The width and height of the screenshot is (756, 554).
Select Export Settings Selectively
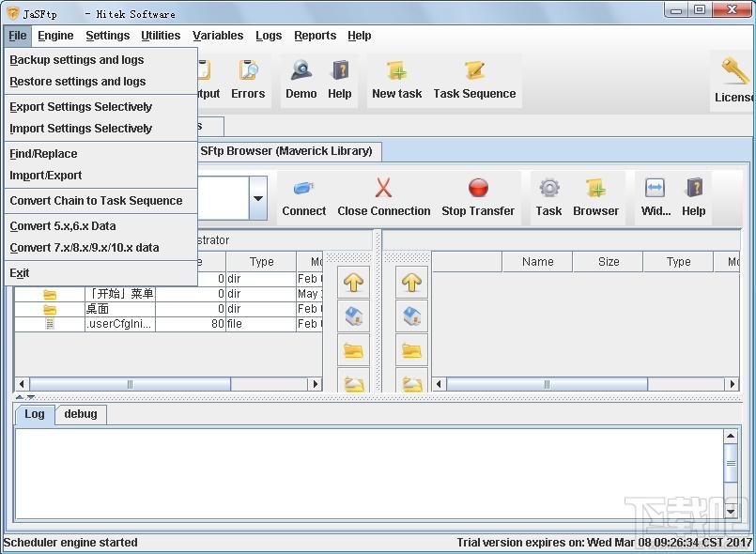100,106
